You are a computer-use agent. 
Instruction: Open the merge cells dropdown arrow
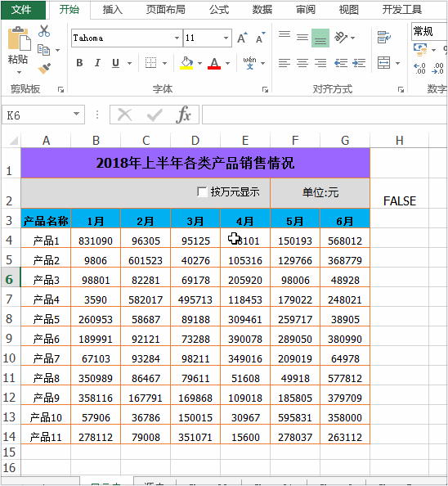(397, 63)
